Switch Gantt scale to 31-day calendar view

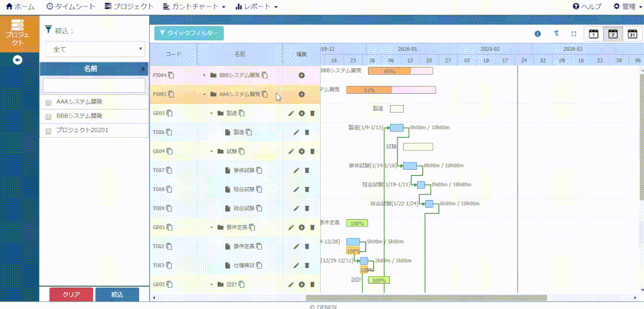tap(633, 34)
